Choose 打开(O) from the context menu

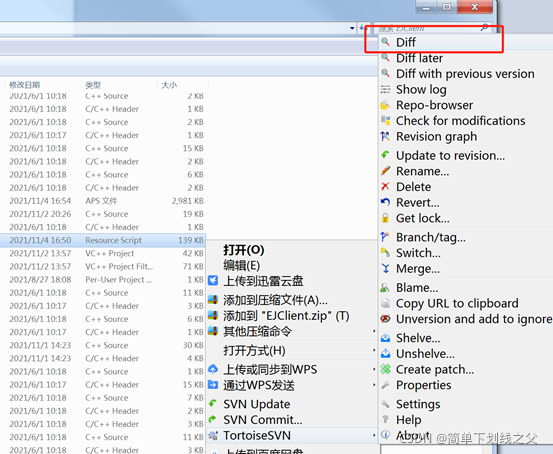click(243, 250)
